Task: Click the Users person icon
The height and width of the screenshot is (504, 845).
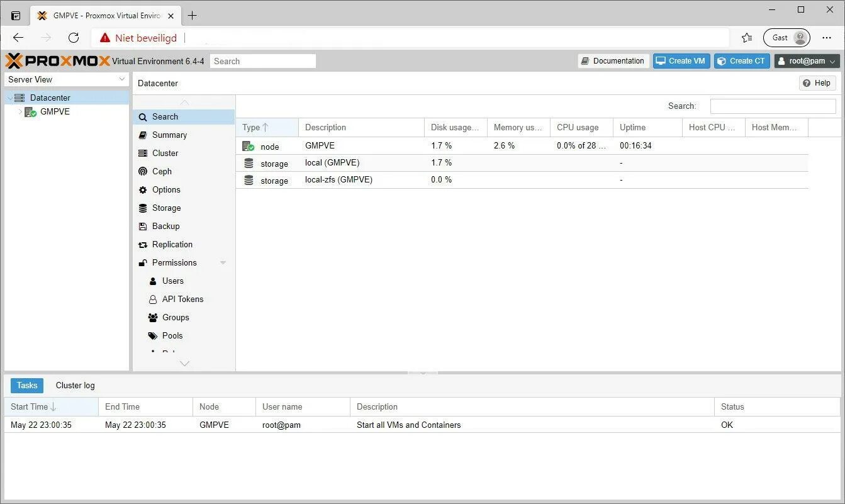Action: pyautogui.click(x=153, y=281)
